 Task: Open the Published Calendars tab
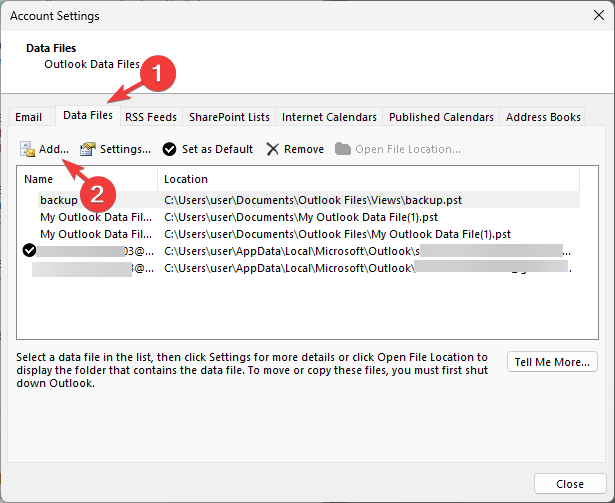[x=441, y=117]
